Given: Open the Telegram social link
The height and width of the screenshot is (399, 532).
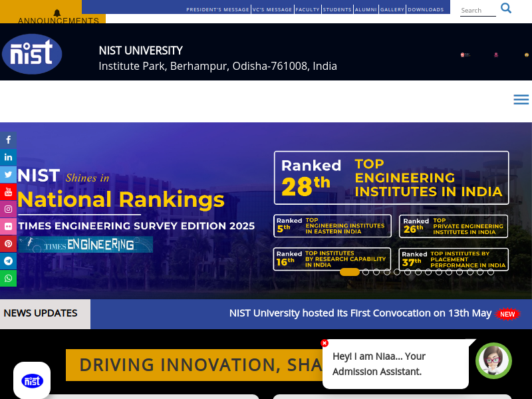Looking at the screenshot, I should point(8,261).
